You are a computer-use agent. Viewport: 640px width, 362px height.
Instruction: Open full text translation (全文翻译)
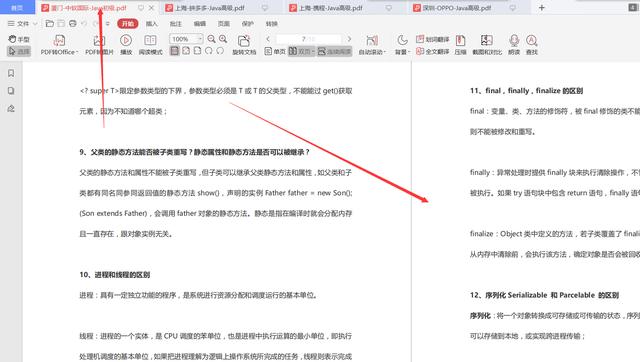tap(433, 51)
